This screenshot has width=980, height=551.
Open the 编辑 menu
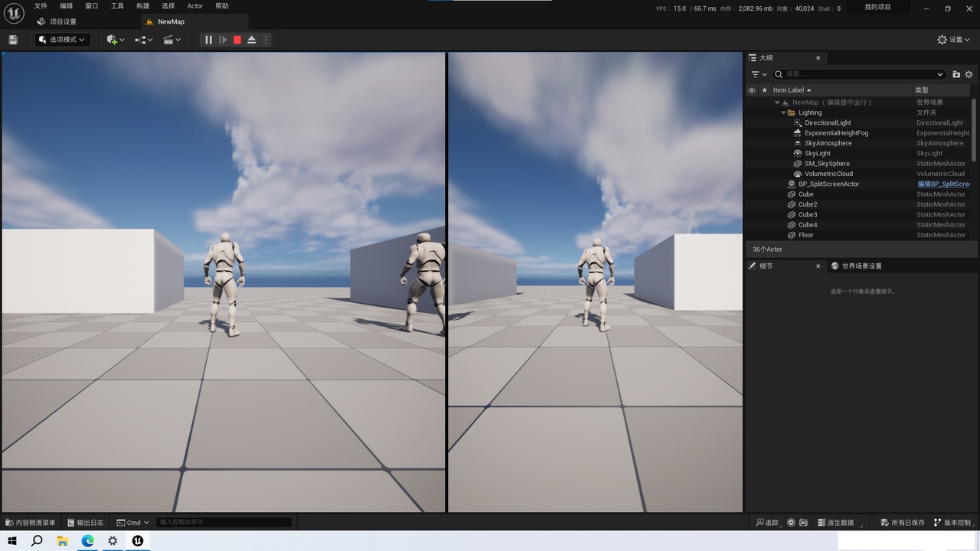coord(67,6)
